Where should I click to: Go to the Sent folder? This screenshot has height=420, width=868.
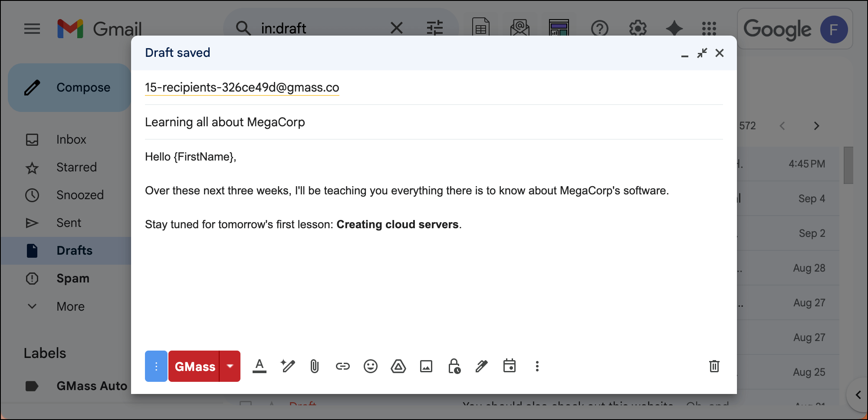[69, 223]
